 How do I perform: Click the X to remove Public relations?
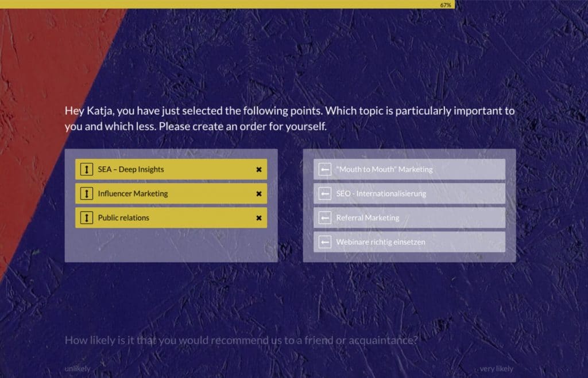258,217
